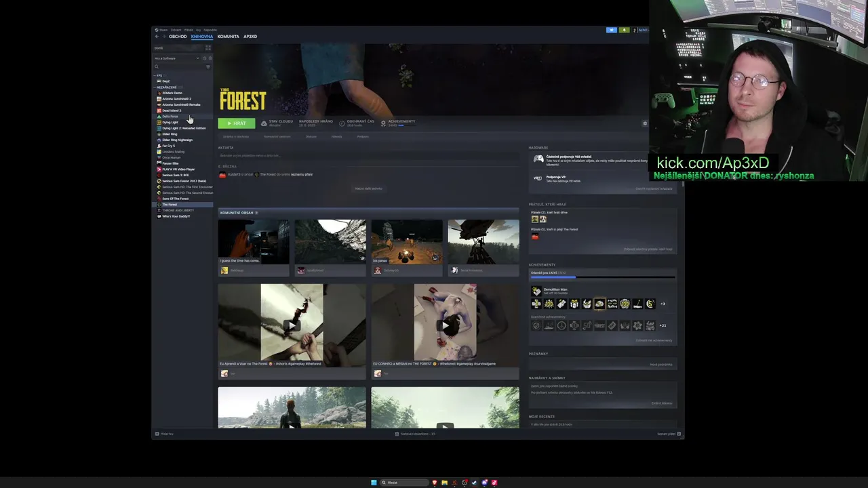The width and height of the screenshot is (868, 488).
Task: Click the cloud status icon
Action: [264, 123]
